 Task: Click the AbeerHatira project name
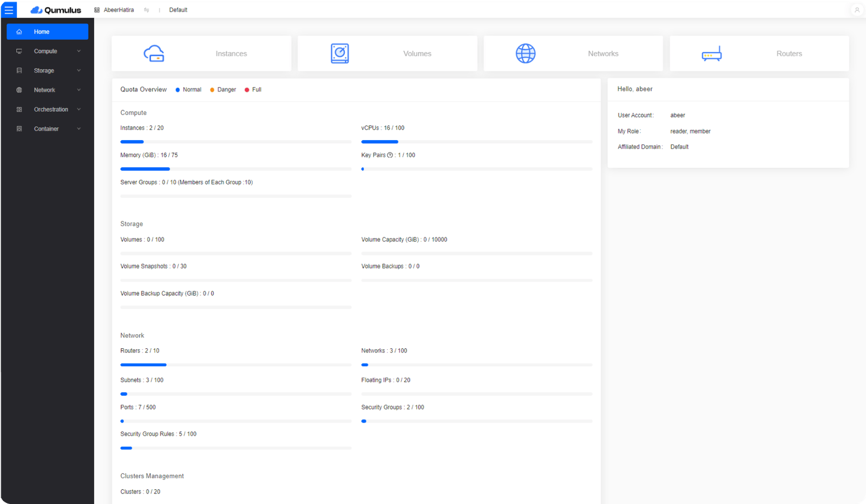click(119, 9)
